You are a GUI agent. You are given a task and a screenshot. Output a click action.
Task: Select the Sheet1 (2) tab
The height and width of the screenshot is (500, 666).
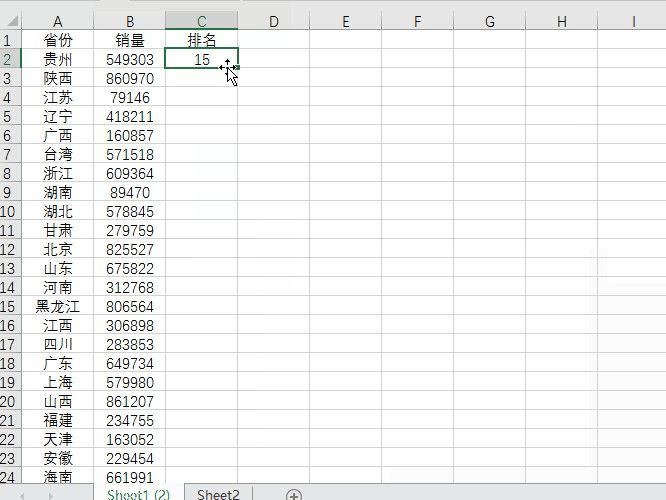click(x=138, y=494)
